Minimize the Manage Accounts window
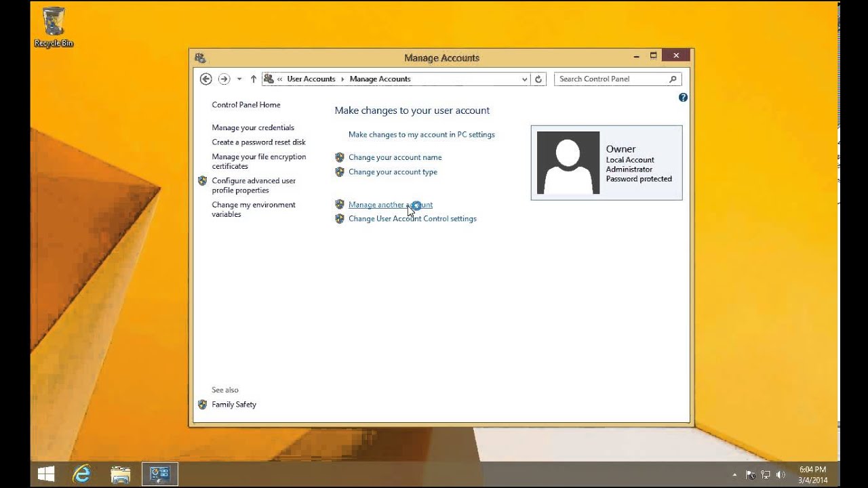 click(636, 57)
